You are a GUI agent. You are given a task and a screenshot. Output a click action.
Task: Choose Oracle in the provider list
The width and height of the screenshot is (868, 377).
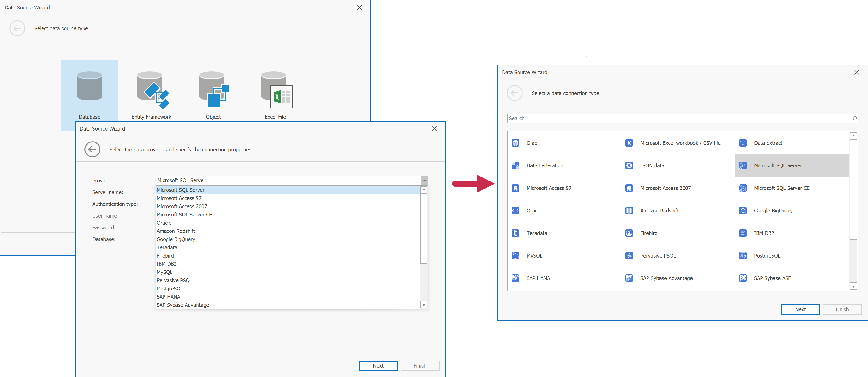[x=288, y=223]
